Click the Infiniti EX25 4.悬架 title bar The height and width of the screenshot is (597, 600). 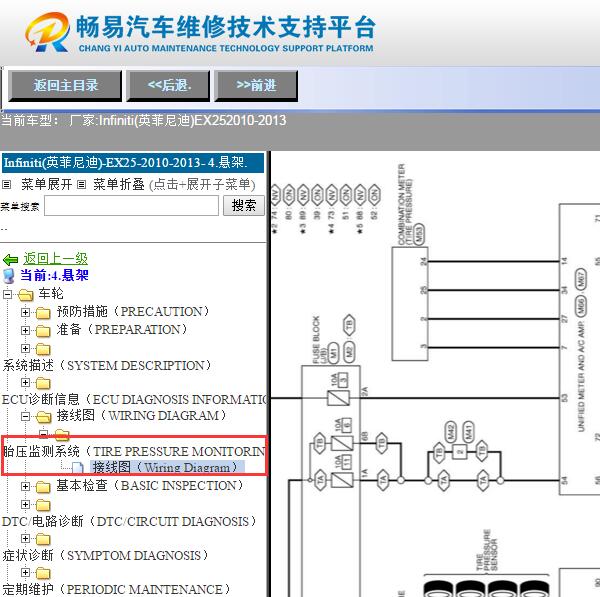(x=133, y=163)
